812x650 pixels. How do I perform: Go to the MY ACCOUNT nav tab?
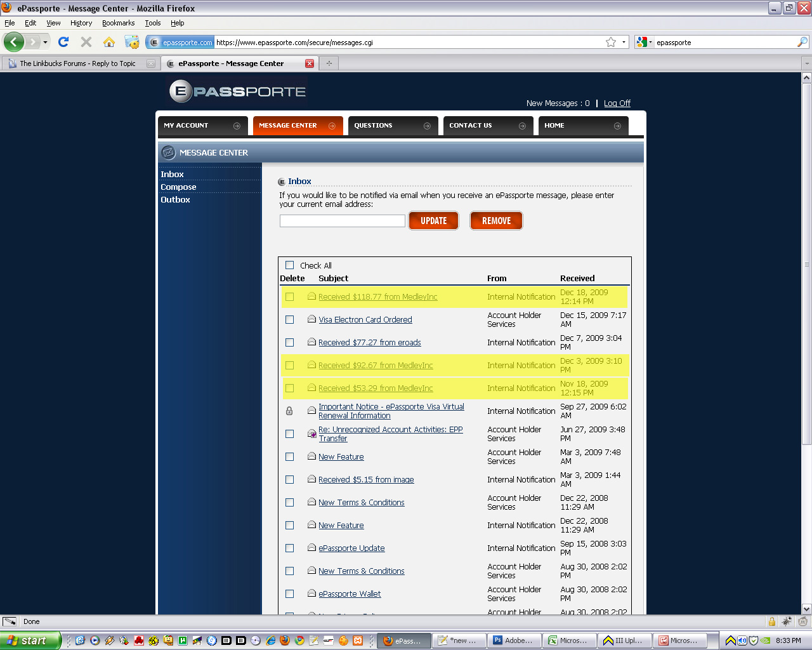click(x=202, y=126)
